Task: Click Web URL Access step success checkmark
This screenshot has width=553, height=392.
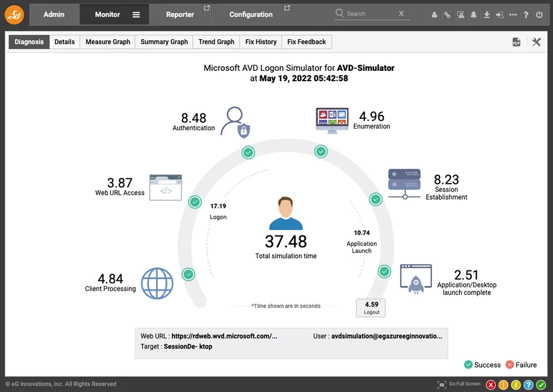Action: pos(195,202)
